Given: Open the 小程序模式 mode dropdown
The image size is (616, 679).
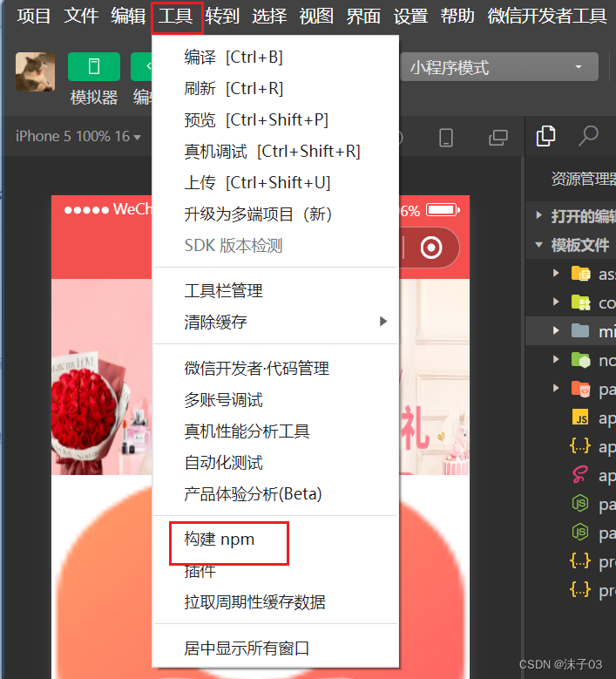Looking at the screenshot, I should [499, 67].
